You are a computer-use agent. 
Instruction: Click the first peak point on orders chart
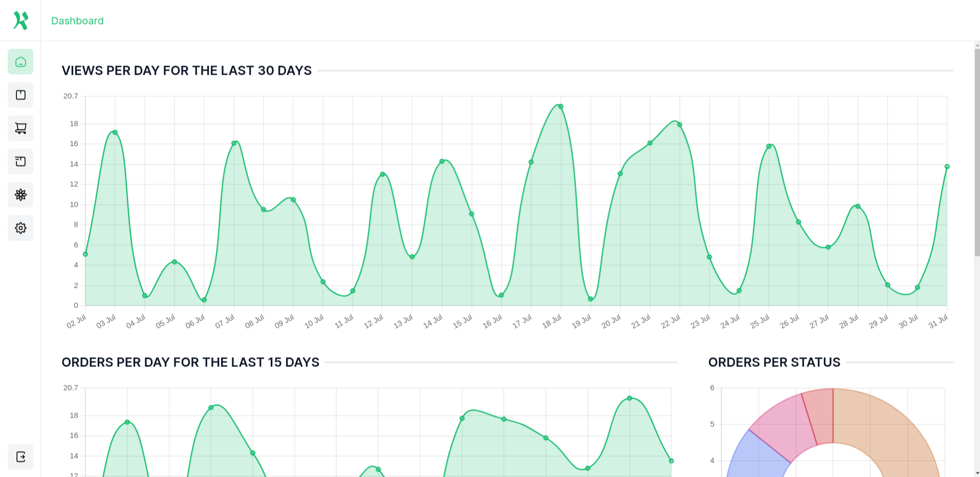pyautogui.click(x=127, y=422)
